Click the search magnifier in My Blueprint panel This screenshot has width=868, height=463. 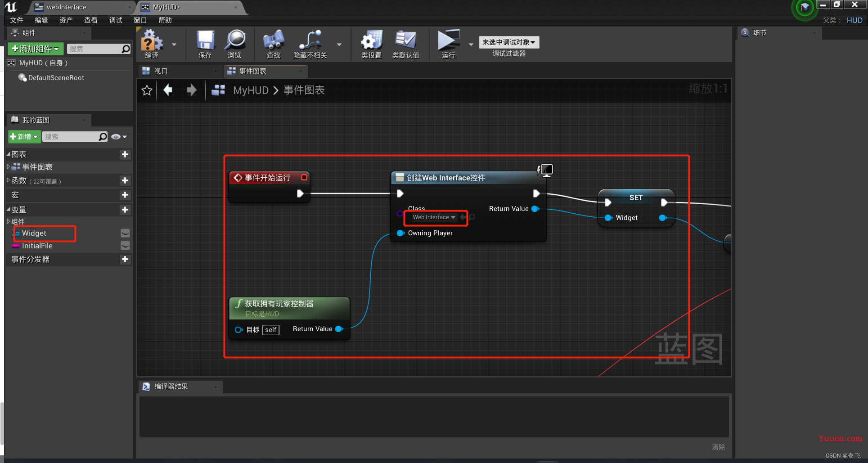click(103, 136)
